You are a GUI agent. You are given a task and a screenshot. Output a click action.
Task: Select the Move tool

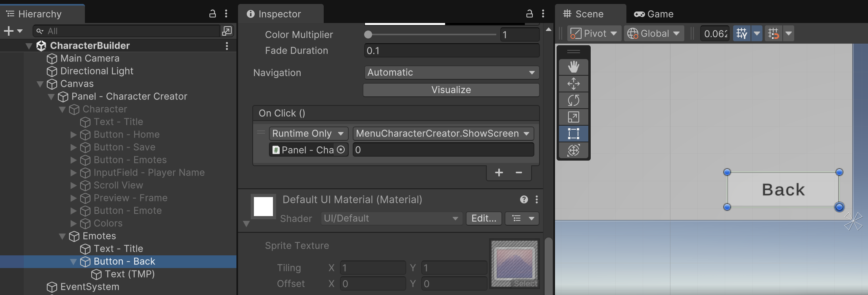pyautogui.click(x=573, y=84)
